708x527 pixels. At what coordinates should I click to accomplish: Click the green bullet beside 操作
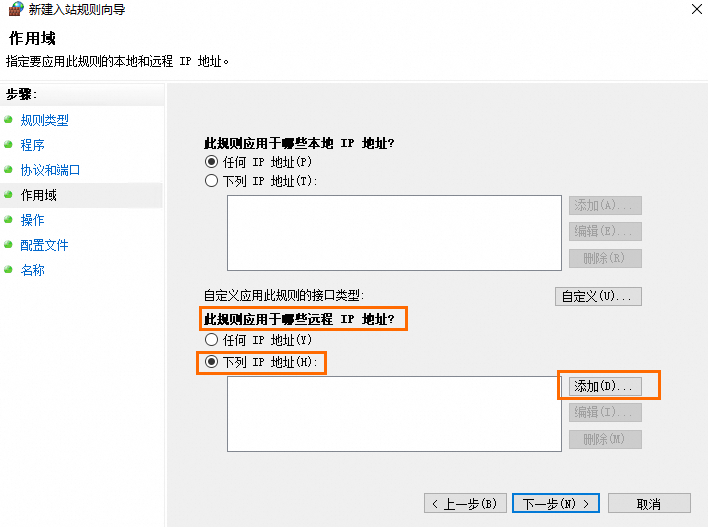pyautogui.click(x=9, y=220)
